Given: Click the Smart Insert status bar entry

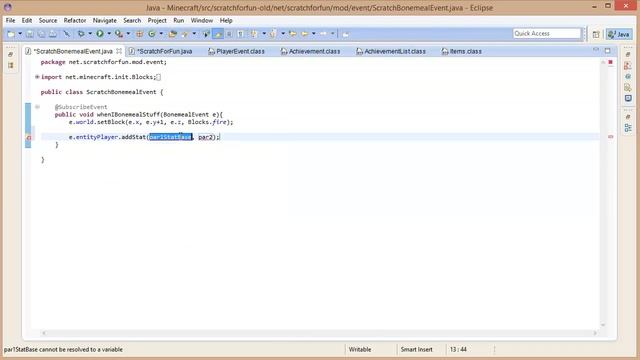Looking at the screenshot, I should (416, 349).
